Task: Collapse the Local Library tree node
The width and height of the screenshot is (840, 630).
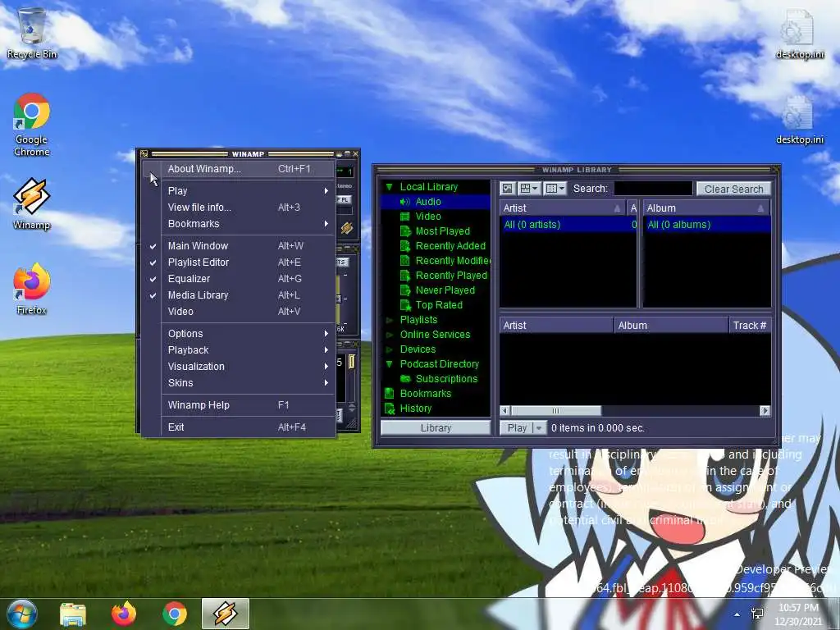Action: pyautogui.click(x=390, y=187)
